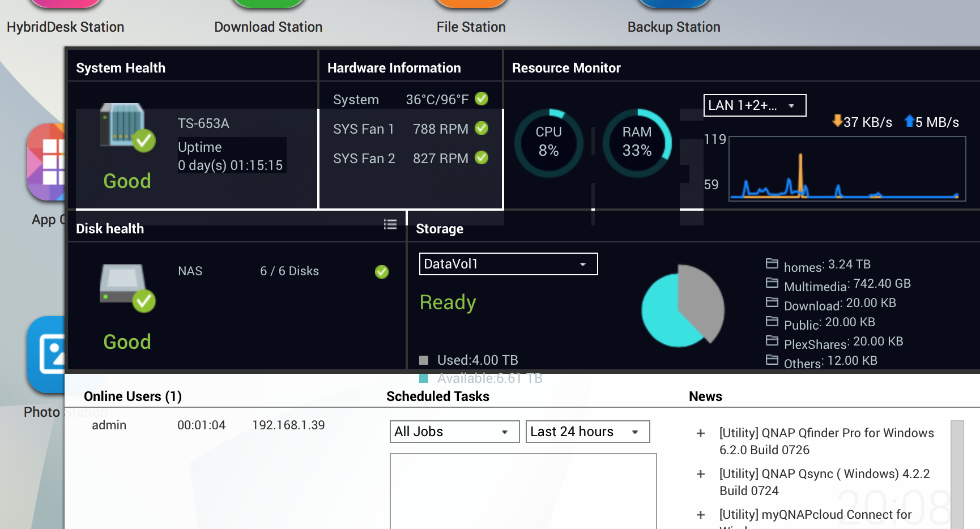The height and width of the screenshot is (529, 980).
Task: Click the homes folder icon in Storage
Action: 772,263
